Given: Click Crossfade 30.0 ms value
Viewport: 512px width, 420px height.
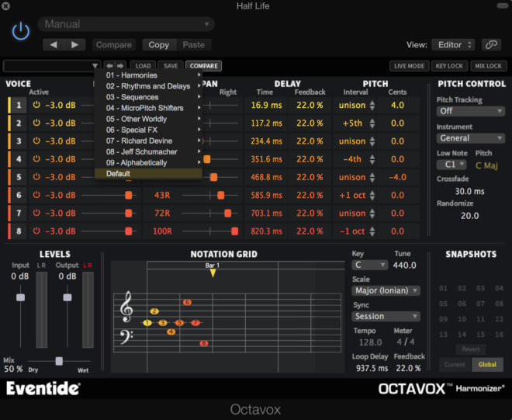Looking at the screenshot, I should (469, 191).
